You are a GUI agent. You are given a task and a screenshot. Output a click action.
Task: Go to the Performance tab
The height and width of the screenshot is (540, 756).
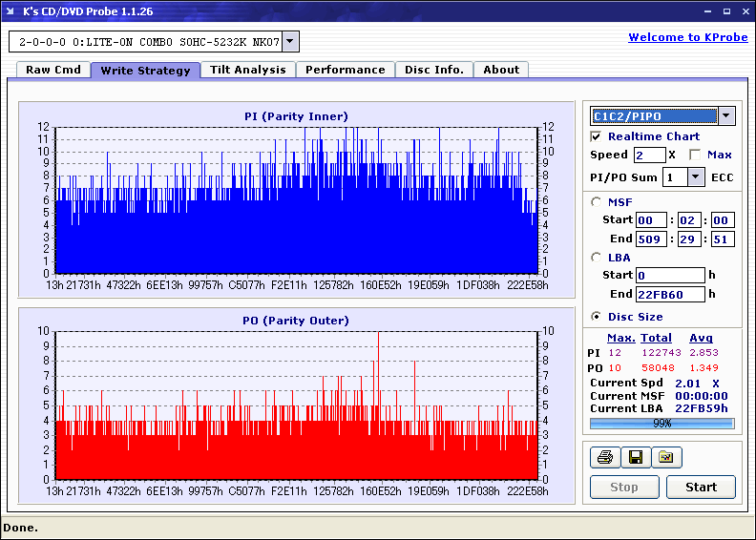point(345,70)
